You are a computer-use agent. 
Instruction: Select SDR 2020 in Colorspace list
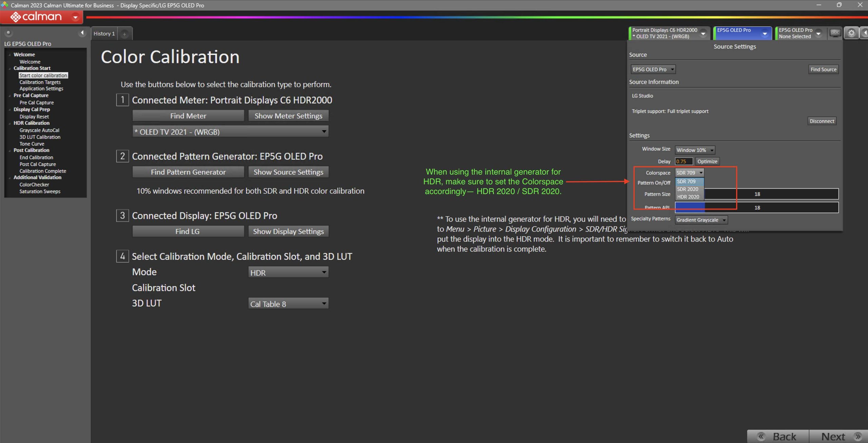pyautogui.click(x=690, y=189)
